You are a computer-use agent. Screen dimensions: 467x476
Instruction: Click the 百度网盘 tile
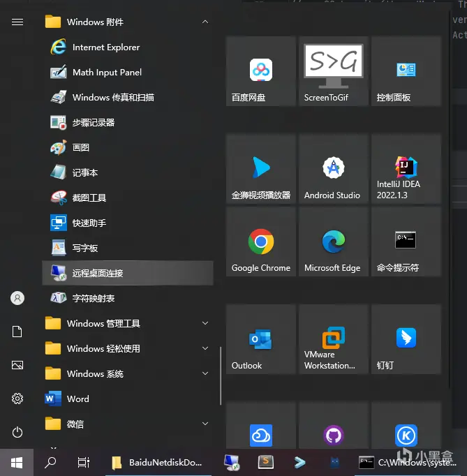tap(261, 71)
